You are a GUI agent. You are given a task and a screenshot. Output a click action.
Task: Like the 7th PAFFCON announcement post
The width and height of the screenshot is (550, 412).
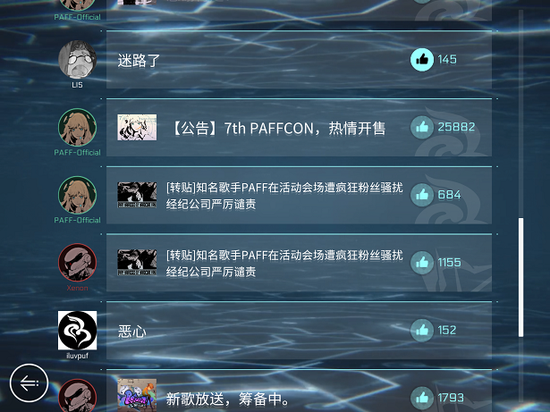(422, 127)
